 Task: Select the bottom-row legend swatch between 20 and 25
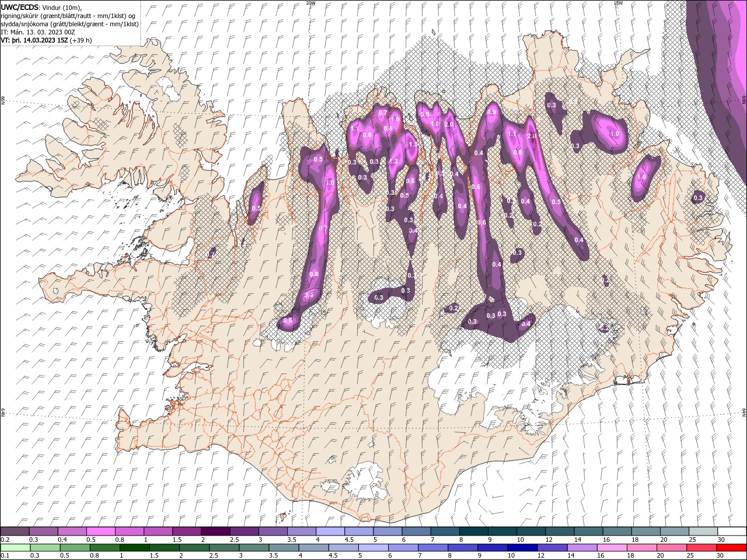(x=671, y=547)
